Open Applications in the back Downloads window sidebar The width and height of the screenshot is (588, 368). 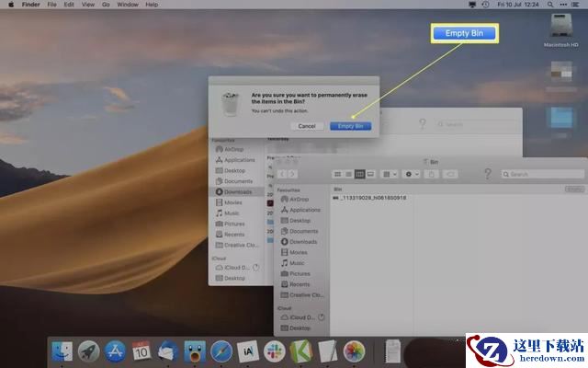tap(235, 160)
